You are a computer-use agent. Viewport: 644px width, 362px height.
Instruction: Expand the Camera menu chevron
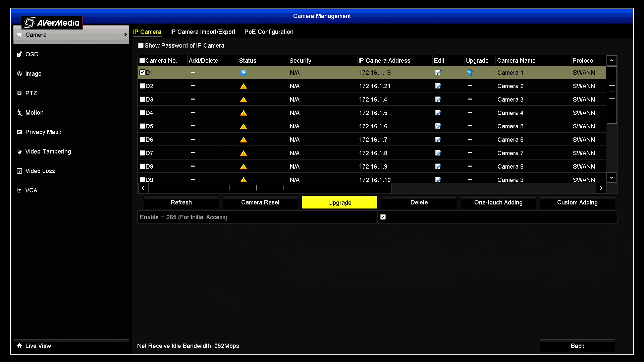click(125, 35)
